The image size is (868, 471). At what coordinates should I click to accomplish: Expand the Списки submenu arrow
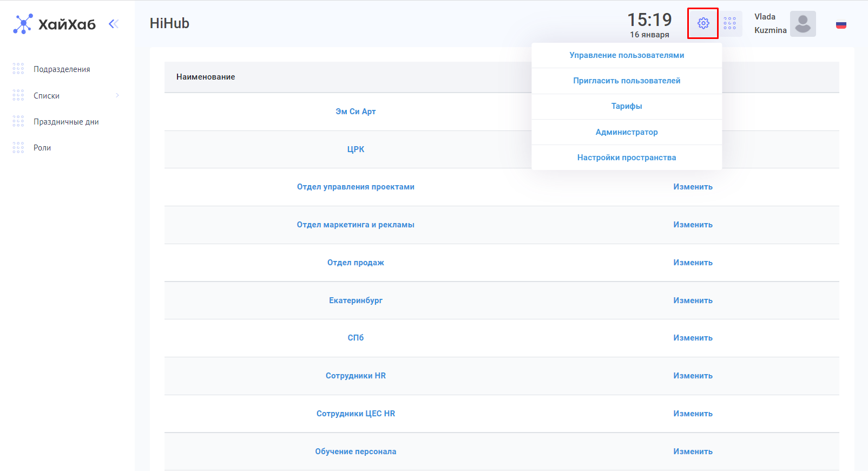click(x=117, y=95)
